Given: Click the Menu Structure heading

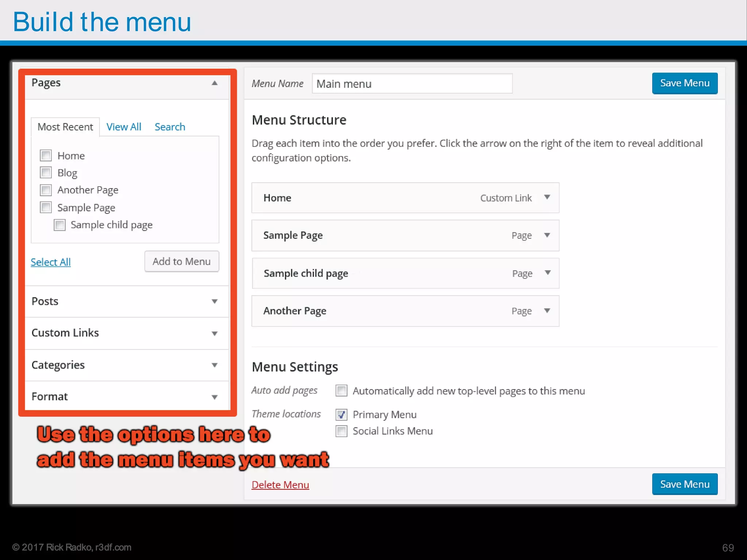Looking at the screenshot, I should point(299,120).
